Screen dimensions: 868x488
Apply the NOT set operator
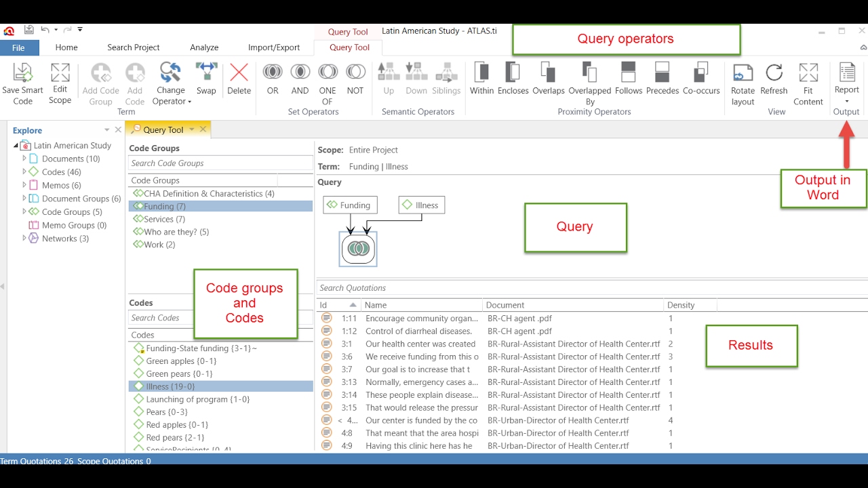[x=355, y=79]
